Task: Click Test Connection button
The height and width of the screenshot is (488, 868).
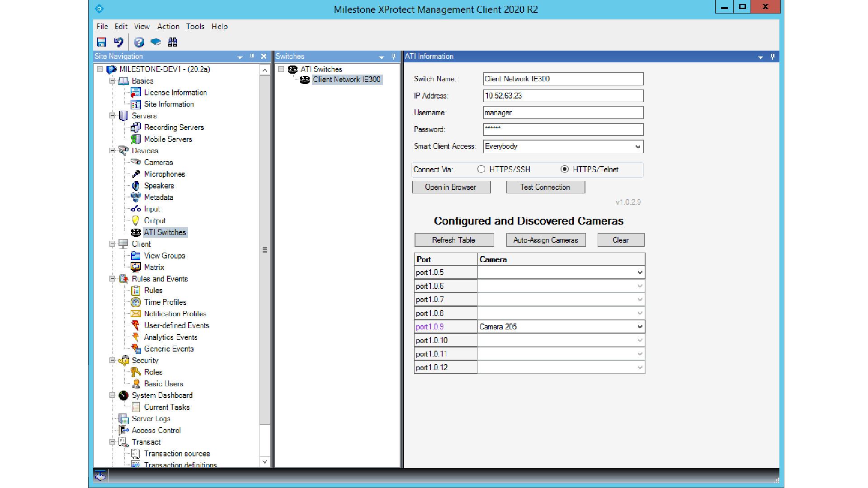Action: point(546,187)
